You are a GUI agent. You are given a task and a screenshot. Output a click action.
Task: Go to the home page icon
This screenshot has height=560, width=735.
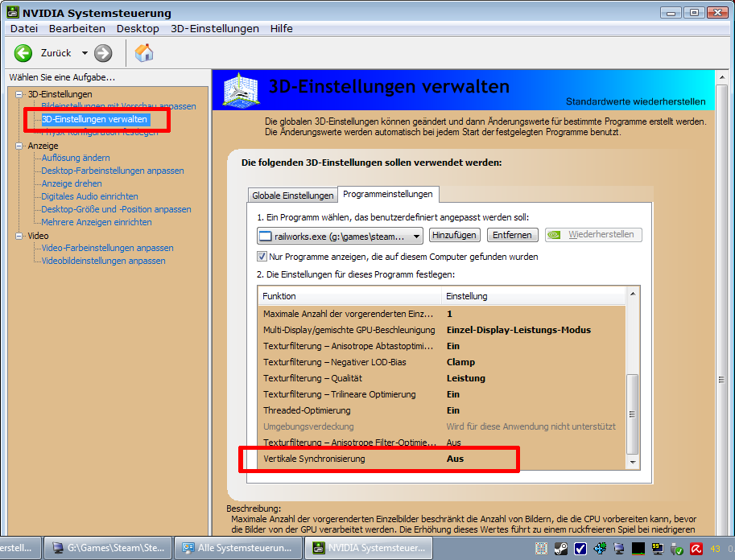click(x=144, y=52)
